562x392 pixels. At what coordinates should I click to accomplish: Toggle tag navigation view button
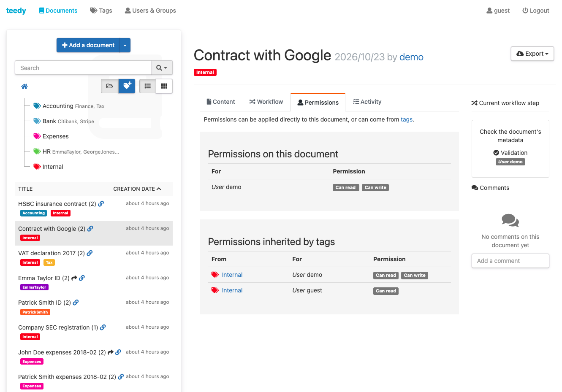tap(127, 86)
